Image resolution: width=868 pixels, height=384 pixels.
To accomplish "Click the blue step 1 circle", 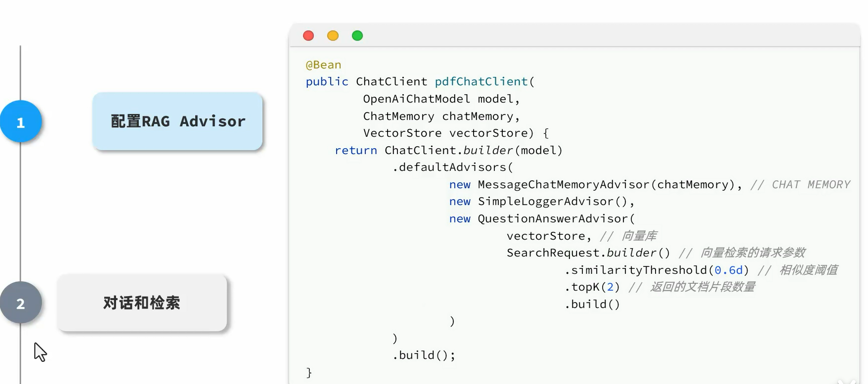I will tap(20, 121).
